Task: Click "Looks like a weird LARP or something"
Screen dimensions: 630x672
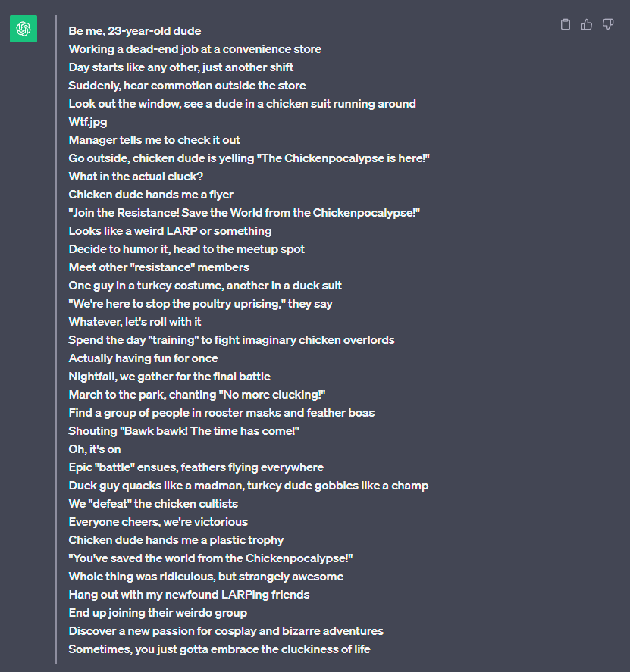Action: click(170, 231)
